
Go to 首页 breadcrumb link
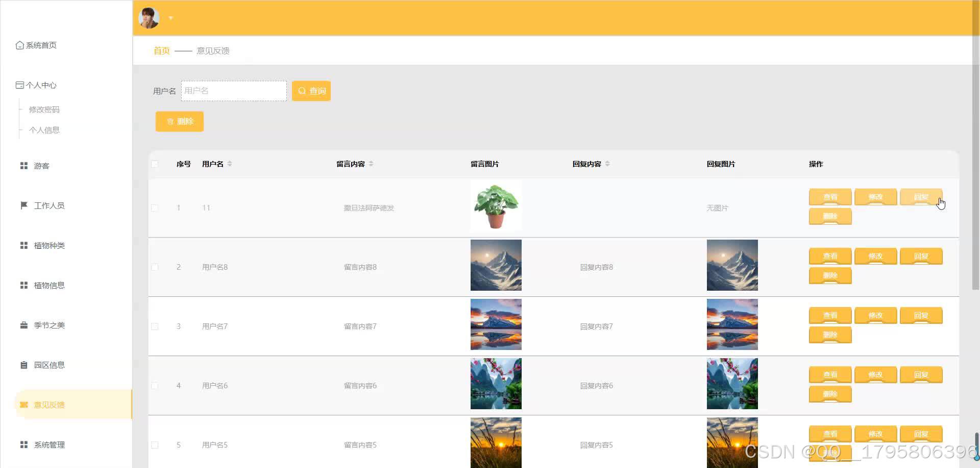[162, 51]
